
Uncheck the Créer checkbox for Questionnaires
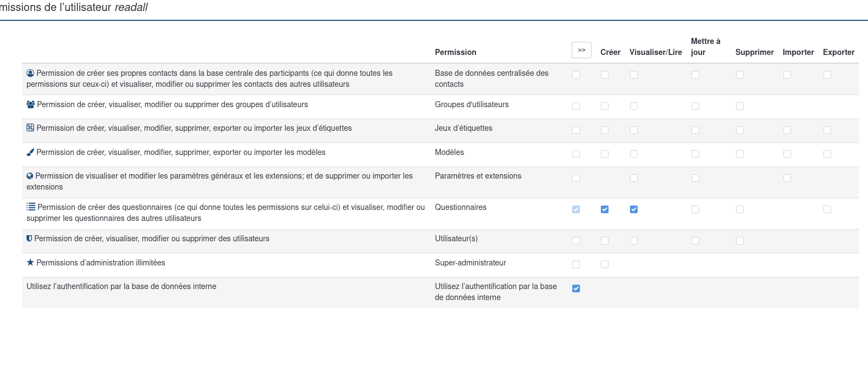[605, 209]
